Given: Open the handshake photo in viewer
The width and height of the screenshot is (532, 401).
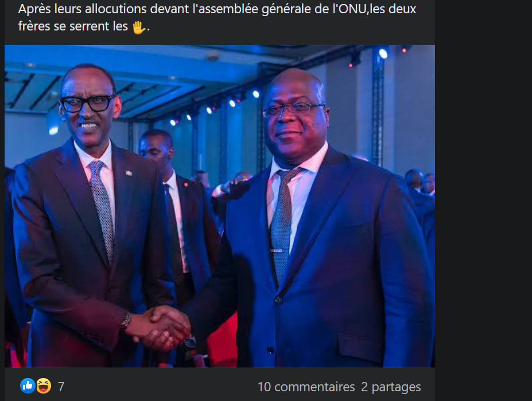Looking at the screenshot, I should point(220,206).
